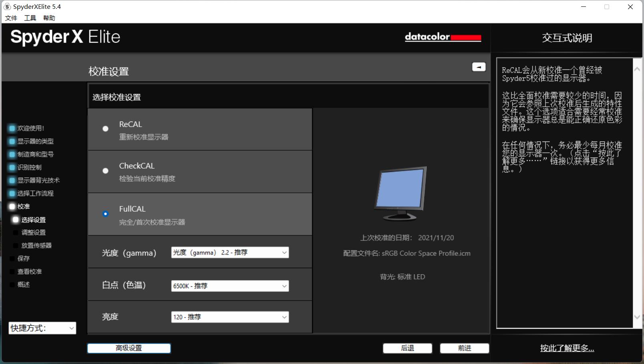Click the 高级设置 button
This screenshot has height=364, width=644.
129,348
